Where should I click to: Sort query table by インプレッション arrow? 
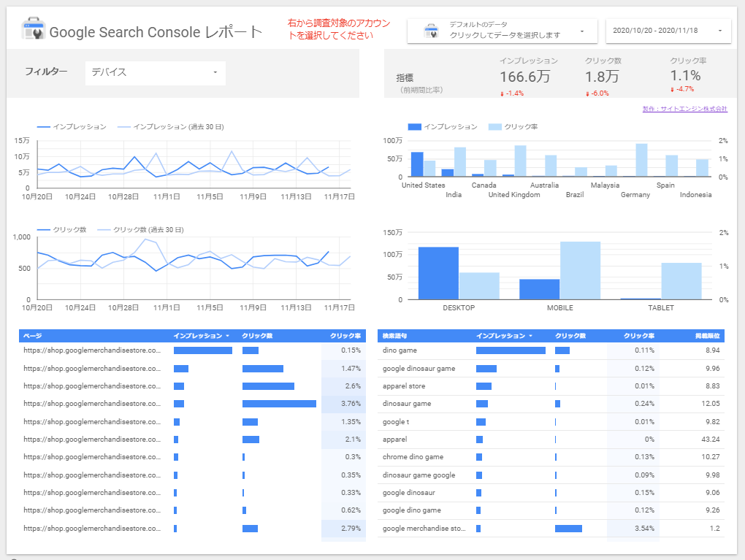point(531,336)
